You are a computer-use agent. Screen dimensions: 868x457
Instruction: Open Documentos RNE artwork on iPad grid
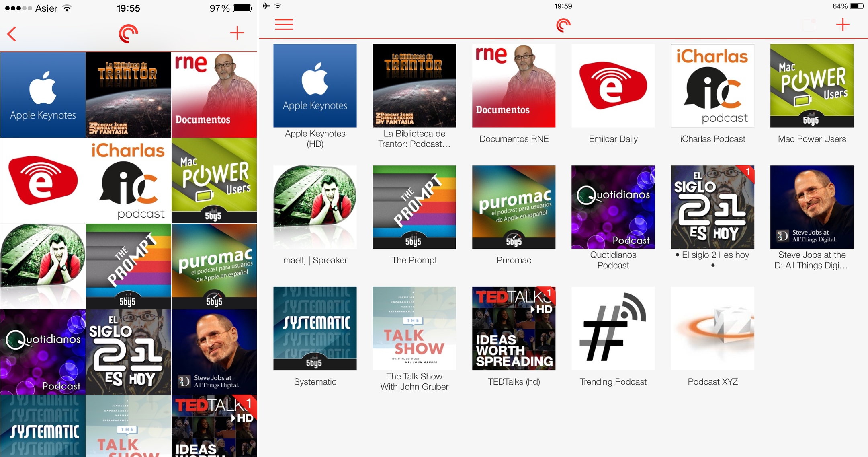click(x=514, y=86)
